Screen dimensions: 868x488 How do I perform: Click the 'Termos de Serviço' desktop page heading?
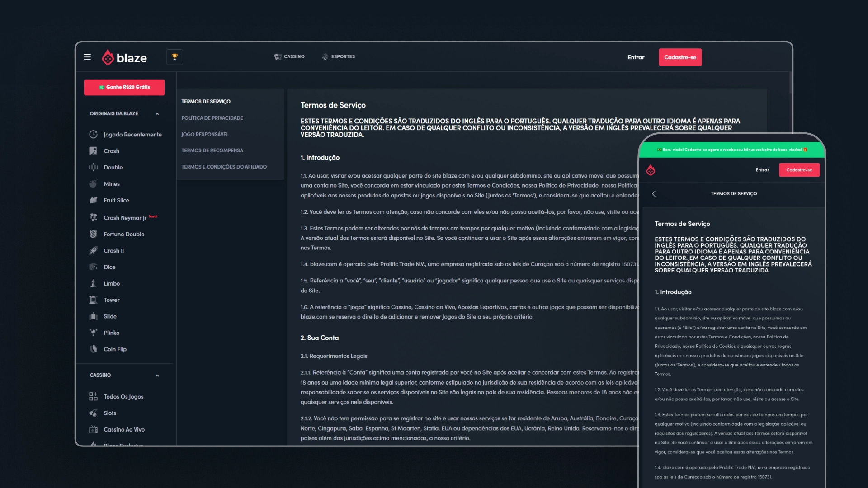tap(333, 105)
